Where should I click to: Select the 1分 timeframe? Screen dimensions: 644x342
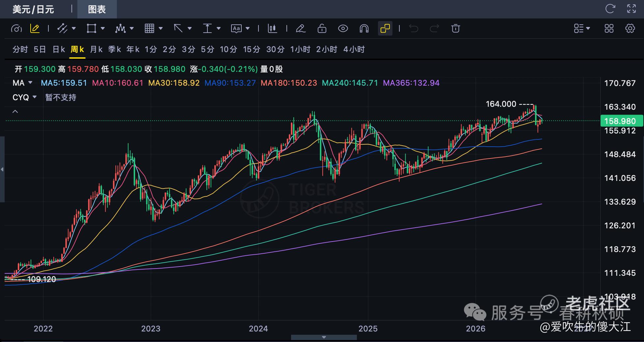[151, 49]
